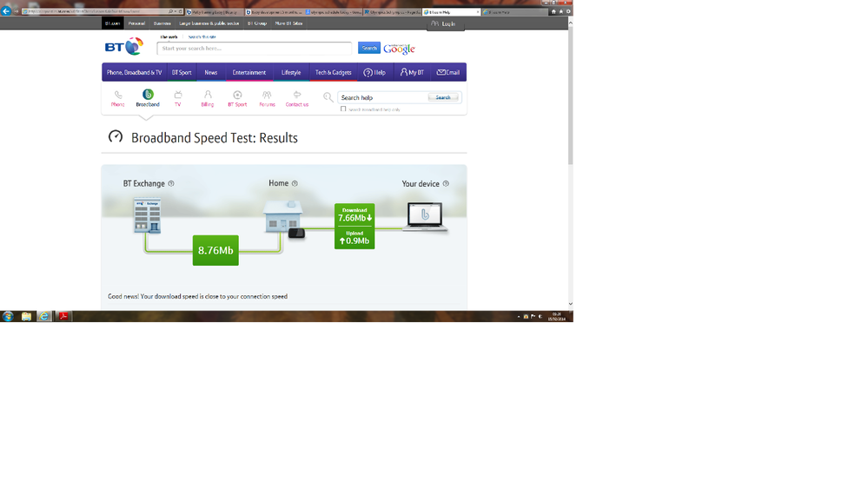Open Email menu item
Viewport: 868px width, 488px height.
click(448, 72)
